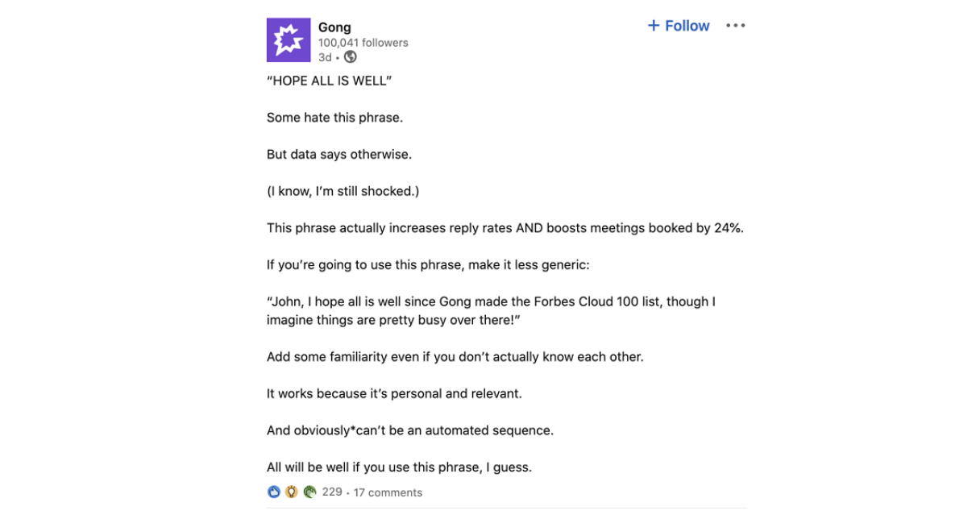The image size is (980, 519).
Task: Click the lightbulb Insightful reaction icon
Action: point(292,492)
